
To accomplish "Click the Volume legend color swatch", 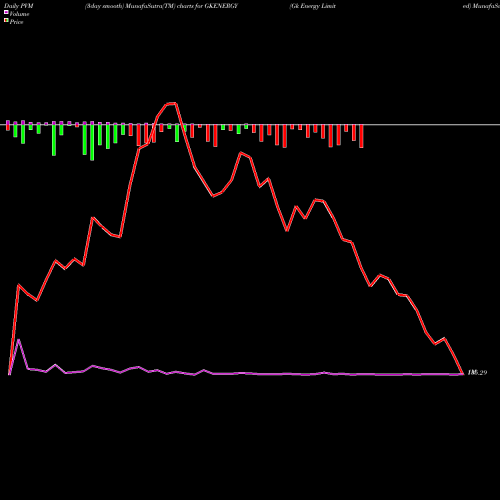I will pyautogui.click(x=6, y=13).
